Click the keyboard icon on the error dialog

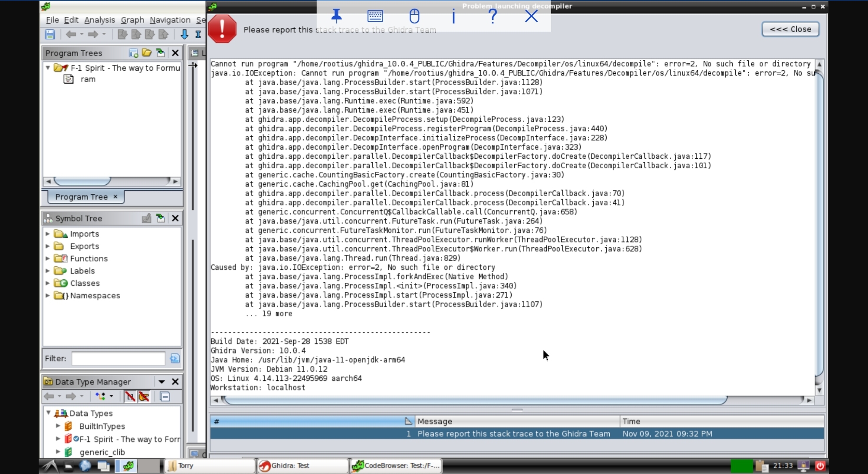pyautogui.click(x=375, y=16)
